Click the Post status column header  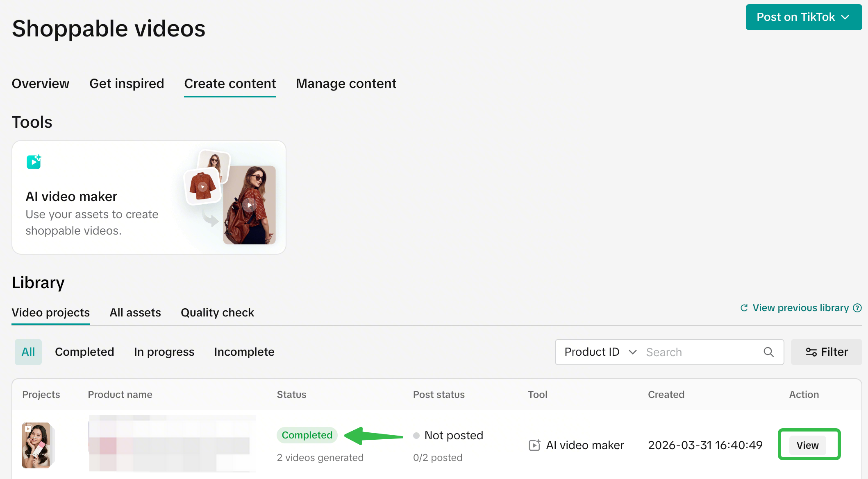point(439,395)
